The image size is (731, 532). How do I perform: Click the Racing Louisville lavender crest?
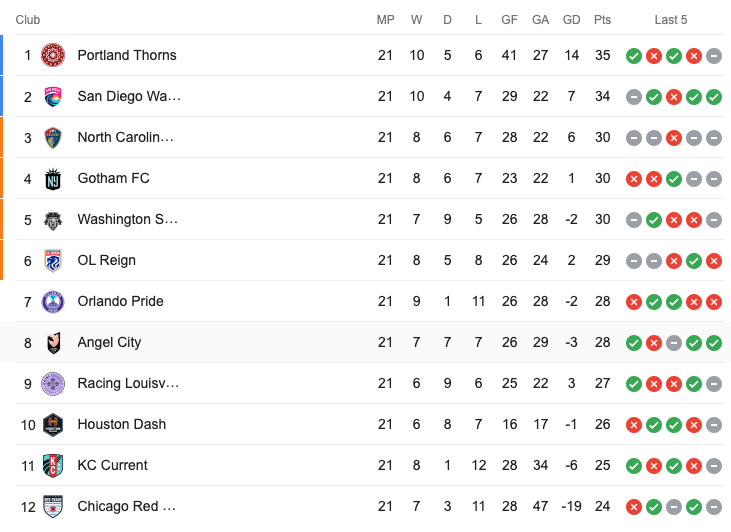53,384
